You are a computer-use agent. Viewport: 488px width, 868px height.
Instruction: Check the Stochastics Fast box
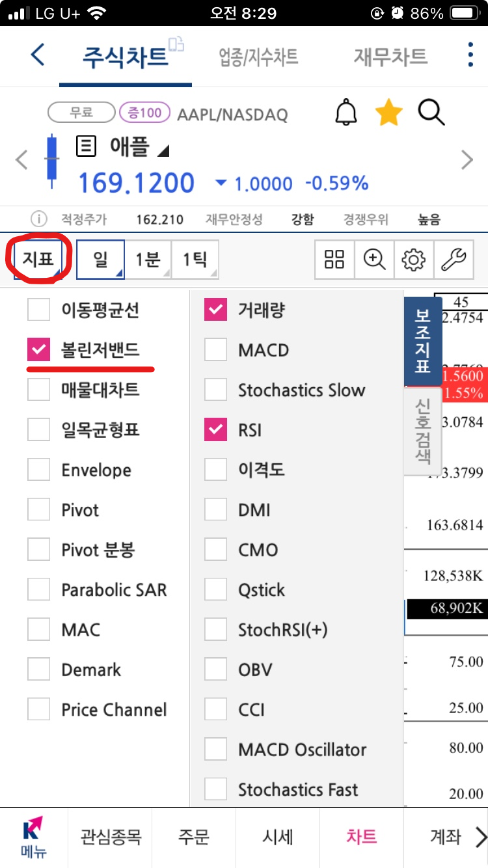coord(216,789)
